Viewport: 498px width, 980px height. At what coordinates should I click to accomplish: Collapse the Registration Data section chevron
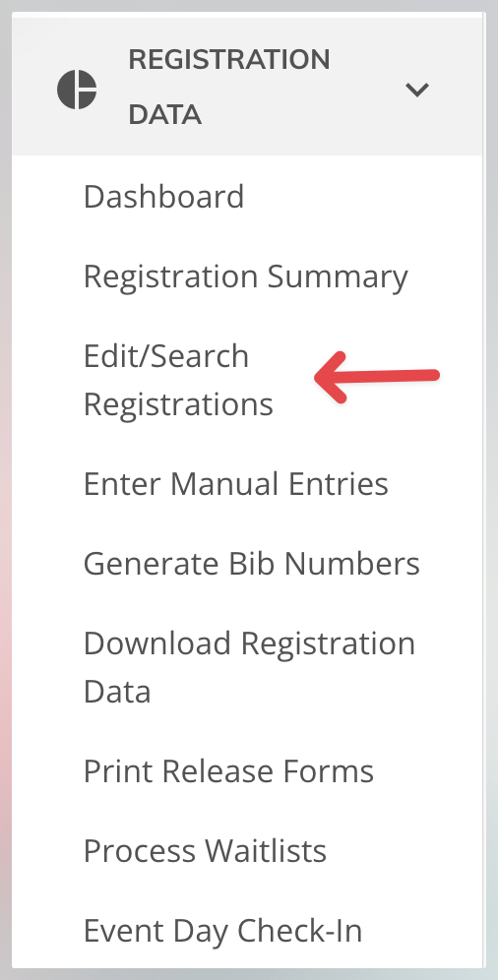click(416, 90)
